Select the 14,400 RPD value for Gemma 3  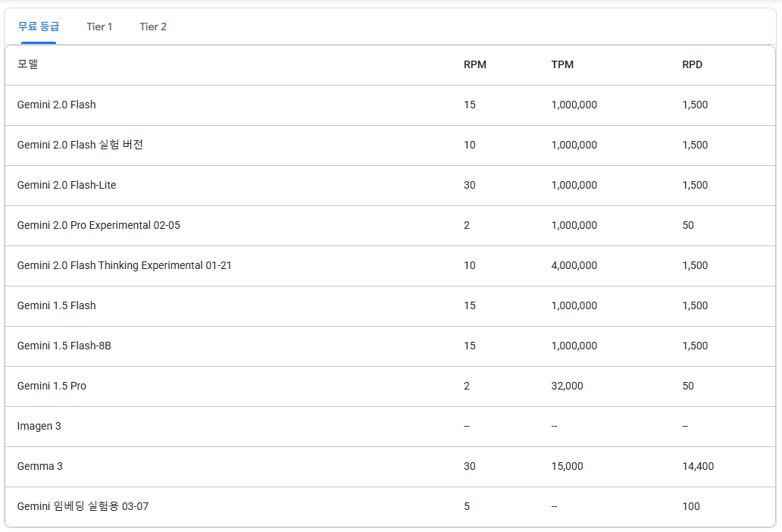click(697, 466)
